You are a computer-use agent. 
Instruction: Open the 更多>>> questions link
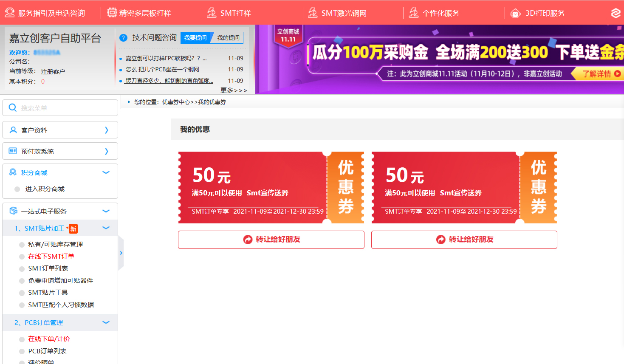pos(234,90)
